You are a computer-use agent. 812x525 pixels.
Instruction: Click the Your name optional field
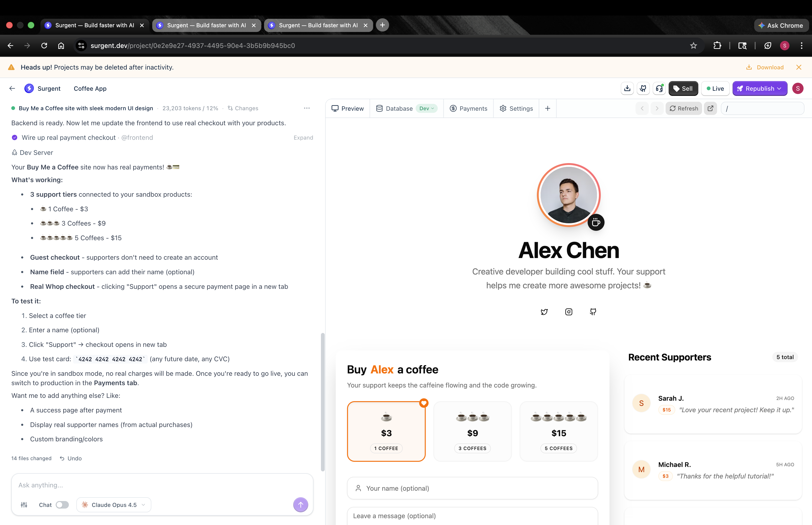pyautogui.click(x=472, y=488)
